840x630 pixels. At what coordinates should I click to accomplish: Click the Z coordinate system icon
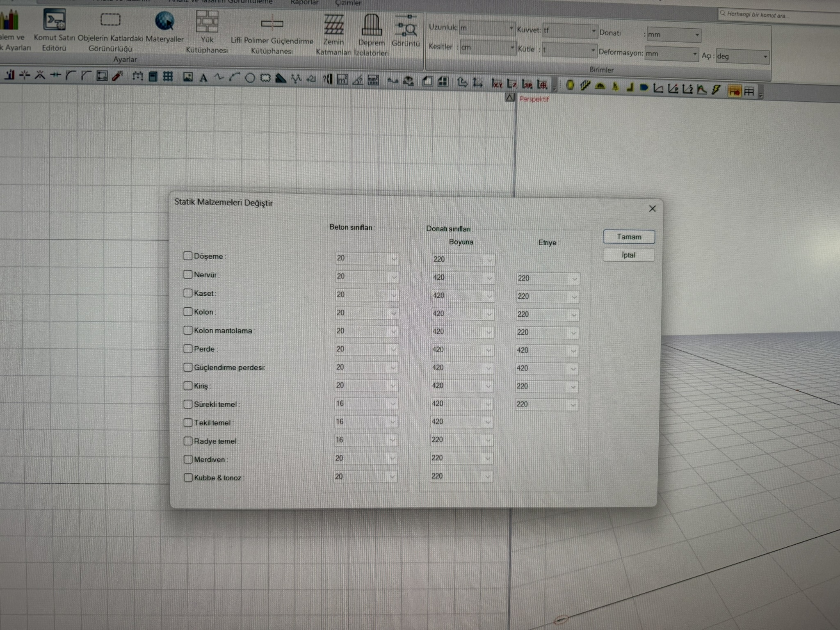point(511,84)
